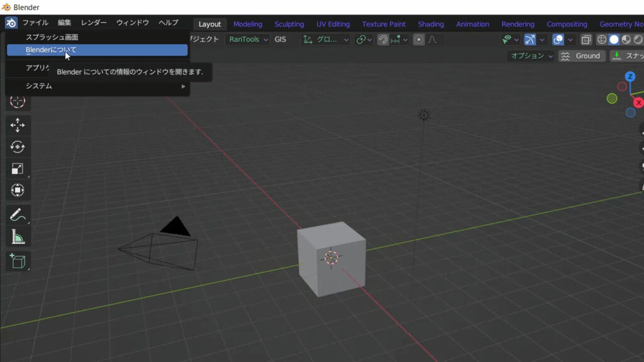
Task: Open the オプション dropdown
Action: click(531, 56)
